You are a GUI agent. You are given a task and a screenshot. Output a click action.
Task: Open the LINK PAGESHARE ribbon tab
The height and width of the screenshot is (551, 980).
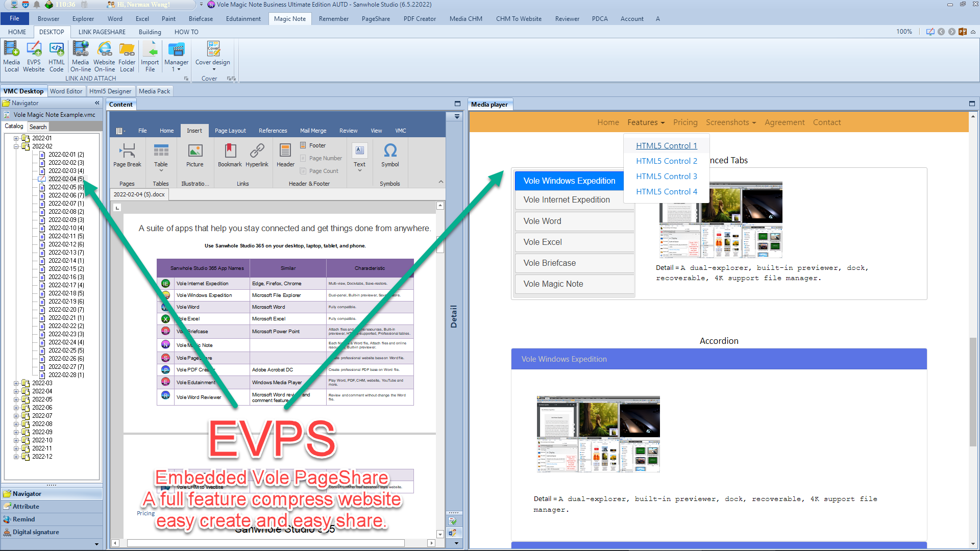pyautogui.click(x=102, y=32)
